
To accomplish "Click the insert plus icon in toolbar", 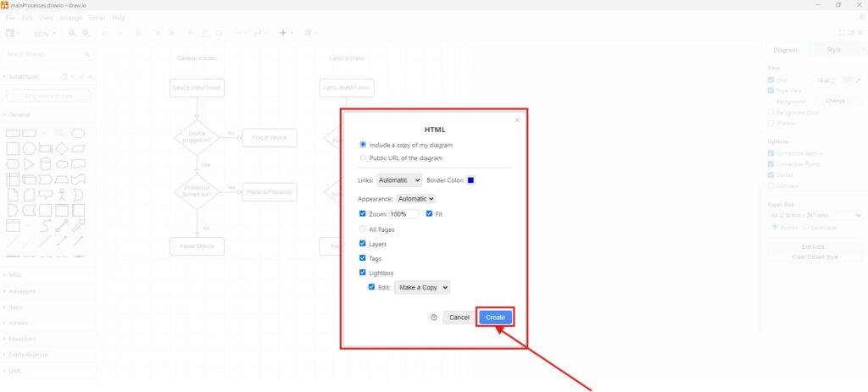I will pos(283,33).
